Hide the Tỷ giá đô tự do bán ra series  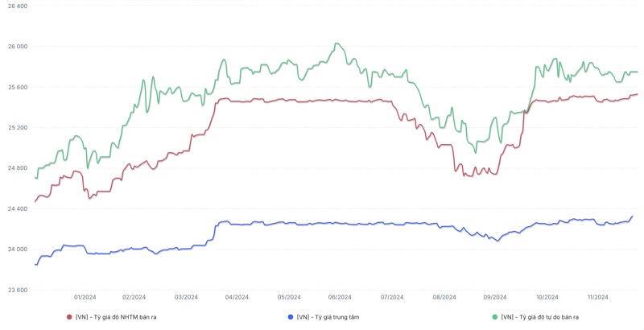[539, 317]
